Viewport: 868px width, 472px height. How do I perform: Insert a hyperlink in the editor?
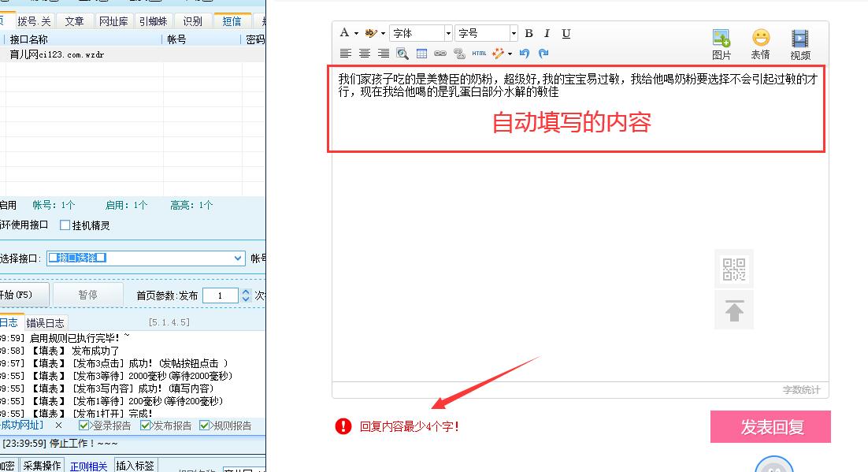click(442, 54)
